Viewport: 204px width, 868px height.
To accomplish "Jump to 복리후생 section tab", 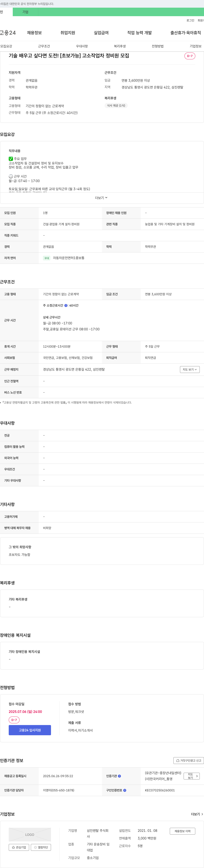I will (120, 46).
